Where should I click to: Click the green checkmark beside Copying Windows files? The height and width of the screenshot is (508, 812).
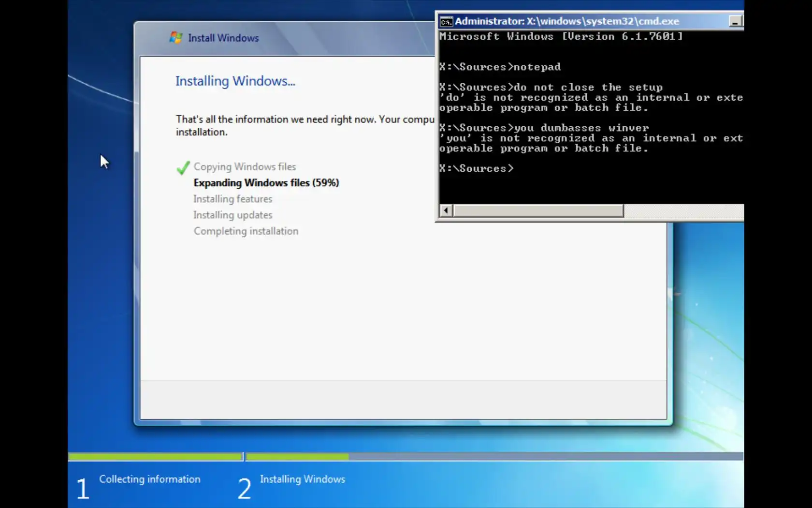pos(183,167)
